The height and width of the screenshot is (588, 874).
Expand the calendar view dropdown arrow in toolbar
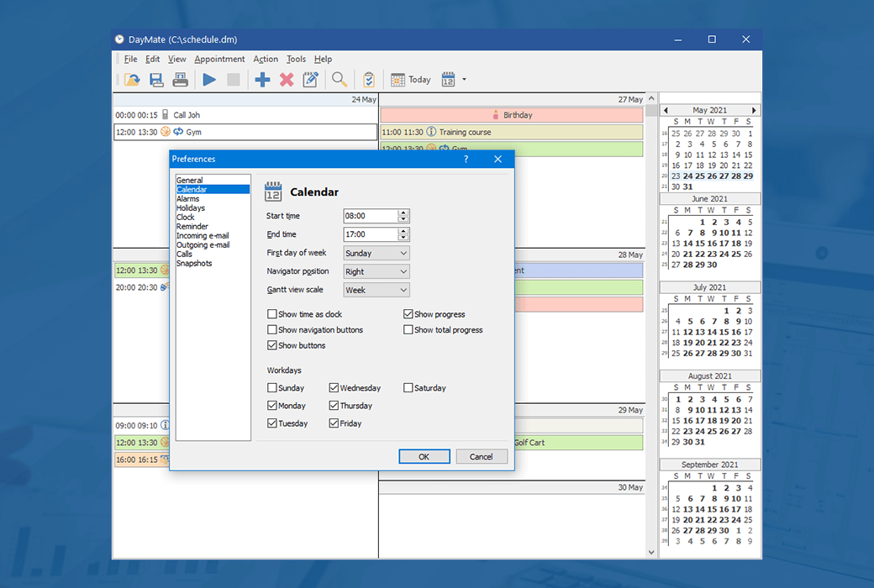point(464,80)
